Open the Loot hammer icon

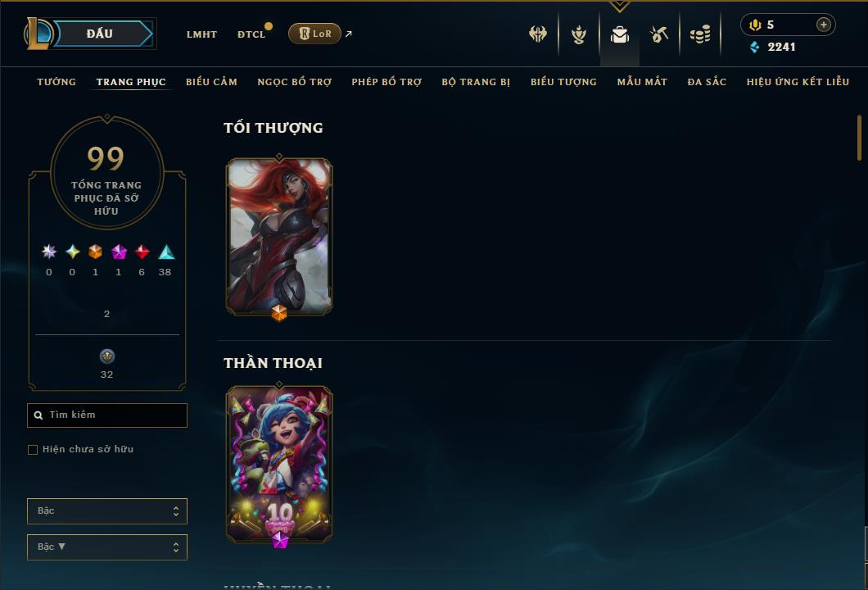(658, 35)
